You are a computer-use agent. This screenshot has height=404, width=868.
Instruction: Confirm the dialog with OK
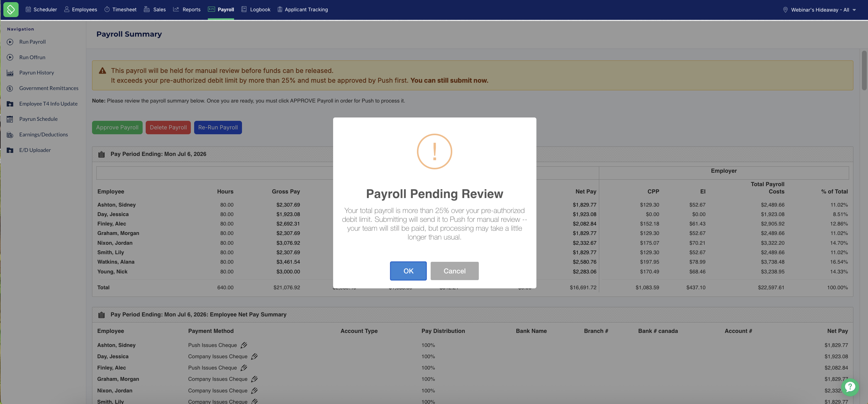pyautogui.click(x=408, y=271)
